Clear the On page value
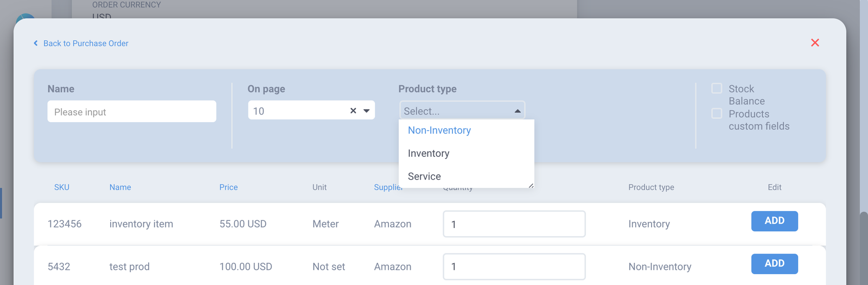868x285 pixels. [x=353, y=111]
